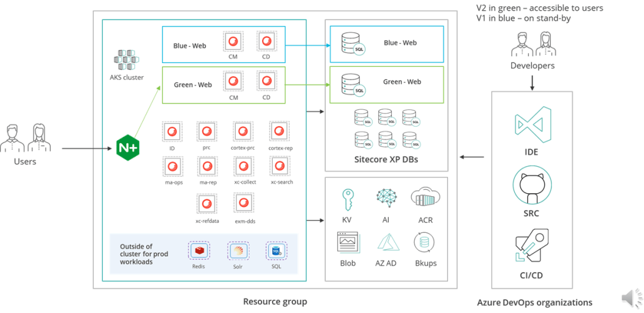Click the Blob storage icon
This screenshot has height=313, width=644.
347,242
